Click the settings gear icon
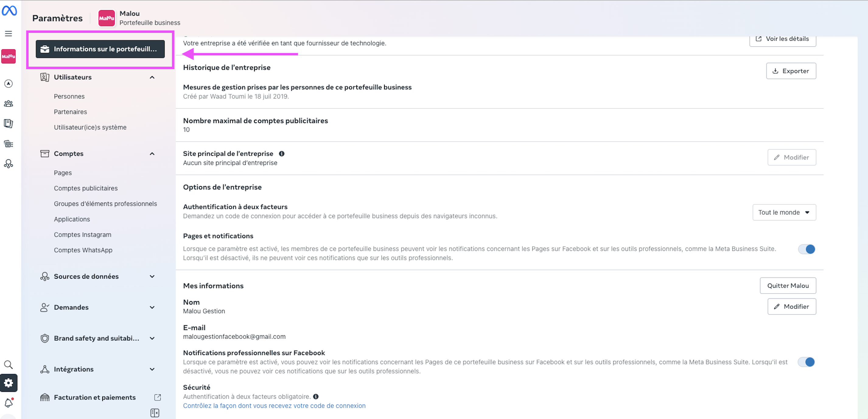Screen dimensions: 868x419 tap(9, 383)
